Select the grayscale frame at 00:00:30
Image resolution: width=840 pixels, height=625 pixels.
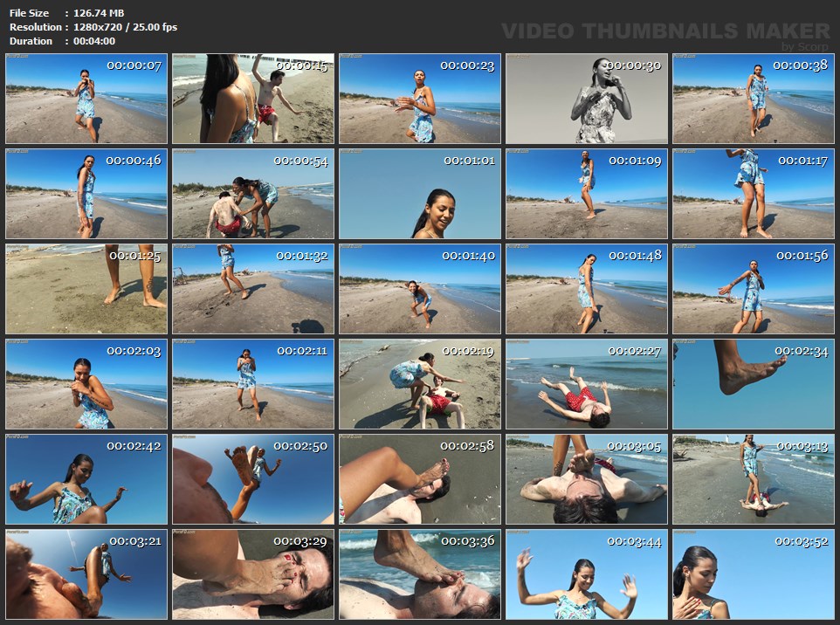pyautogui.click(x=587, y=98)
